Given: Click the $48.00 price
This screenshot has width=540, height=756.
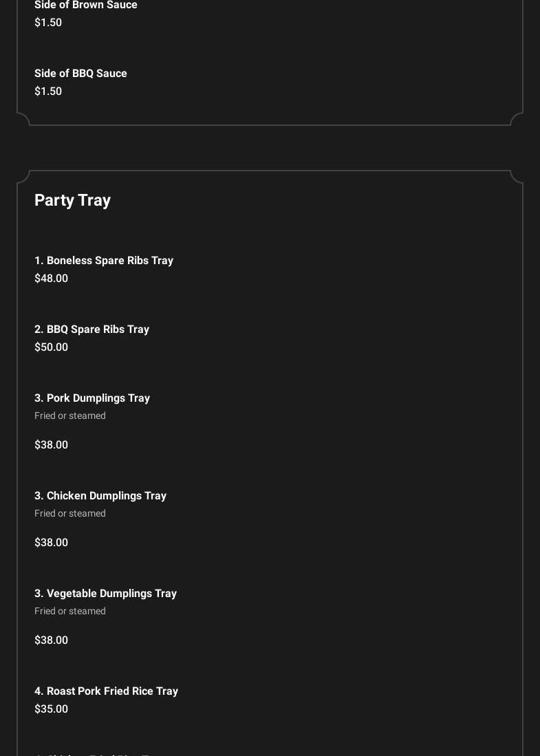Looking at the screenshot, I should tap(51, 279).
